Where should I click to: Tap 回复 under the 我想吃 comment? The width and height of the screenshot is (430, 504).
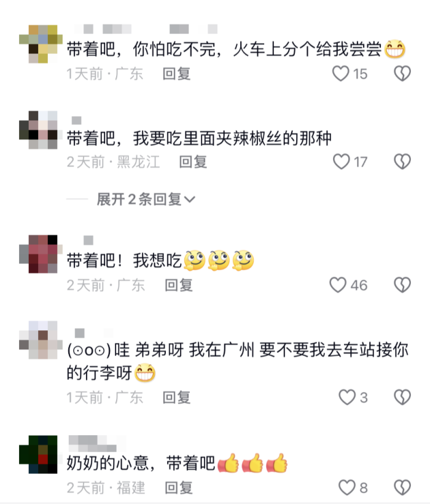[x=179, y=285]
